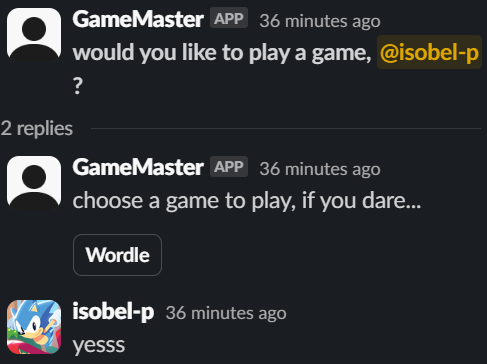Click the "if you dare..." text ending
Screen dimensions: 487x364
361,201
